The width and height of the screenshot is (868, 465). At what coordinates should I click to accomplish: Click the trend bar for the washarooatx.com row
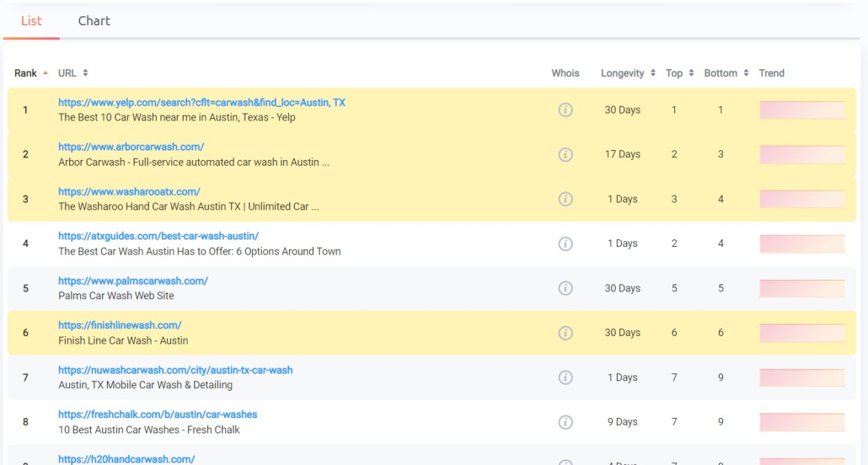point(802,199)
